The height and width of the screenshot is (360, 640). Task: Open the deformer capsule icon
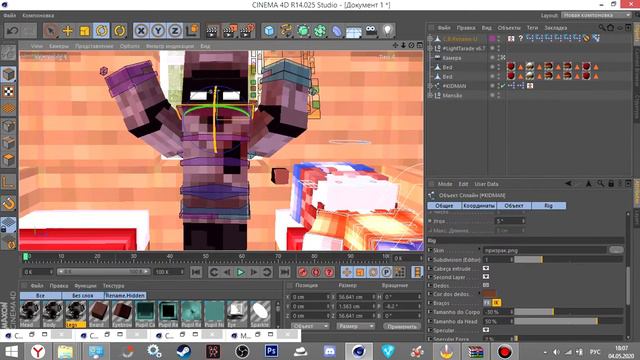click(x=337, y=31)
